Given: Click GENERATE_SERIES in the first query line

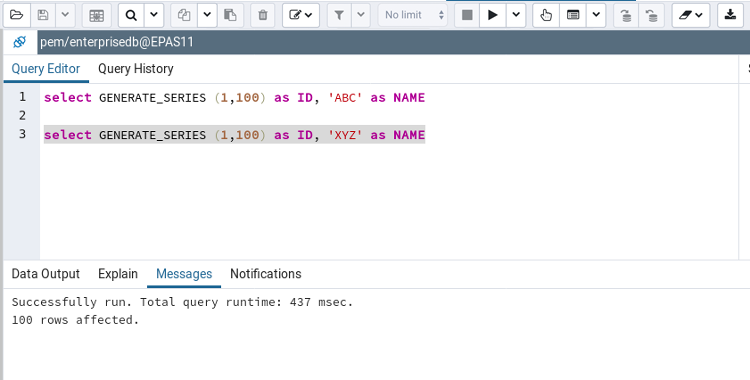Looking at the screenshot, I should pos(153,98).
